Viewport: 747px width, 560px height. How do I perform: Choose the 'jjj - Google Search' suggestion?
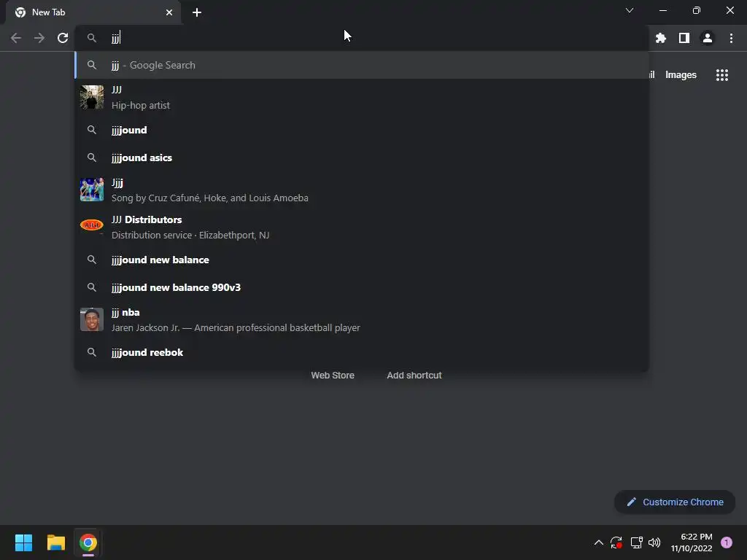pos(362,65)
